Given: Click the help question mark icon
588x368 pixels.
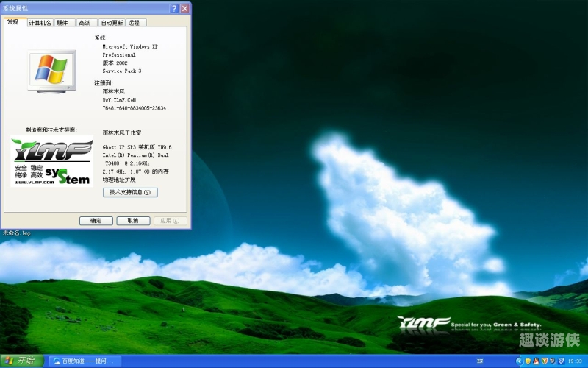Looking at the screenshot, I should pos(174,8).
